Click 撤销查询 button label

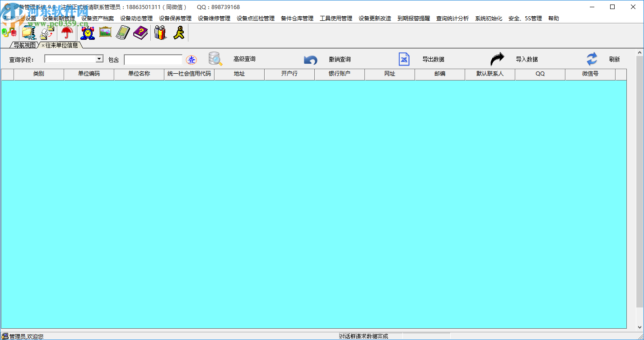340,59
